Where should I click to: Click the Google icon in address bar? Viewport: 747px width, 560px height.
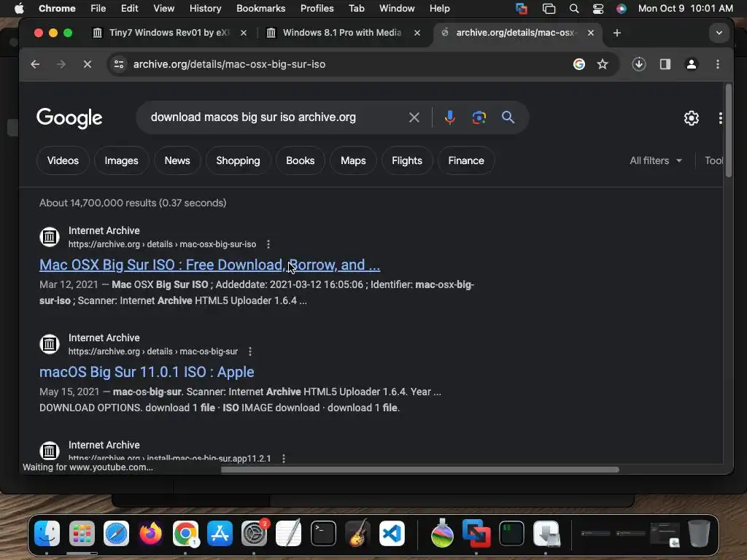(x=578, y=64)
